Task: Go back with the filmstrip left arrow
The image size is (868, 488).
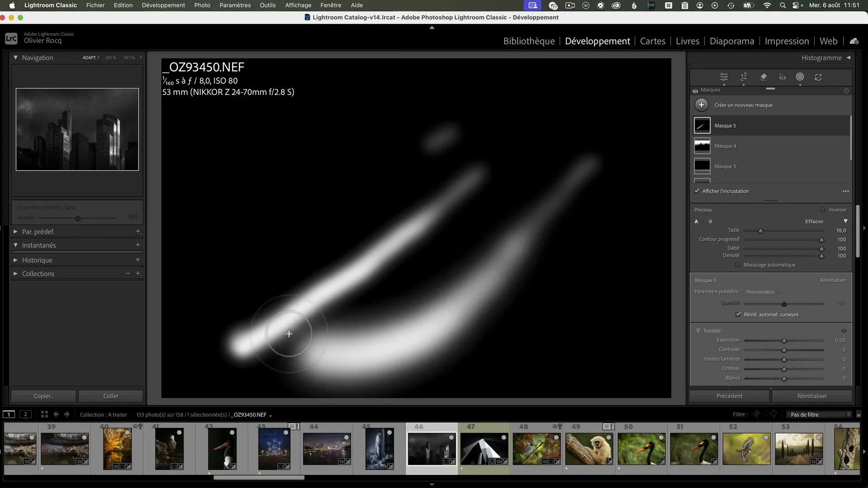Action: (x=56, y=414)
